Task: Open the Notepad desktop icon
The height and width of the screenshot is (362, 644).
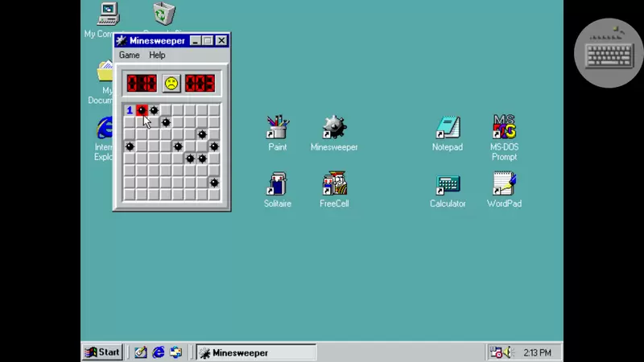Action: pyautogui.click(x=448, y=128)
